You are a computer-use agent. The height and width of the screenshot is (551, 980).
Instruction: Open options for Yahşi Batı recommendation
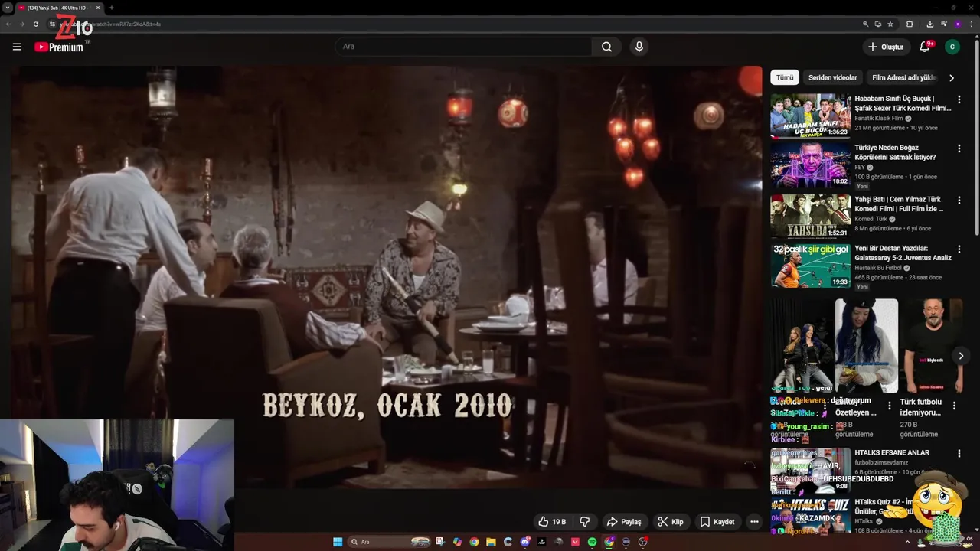click(959, 201)
